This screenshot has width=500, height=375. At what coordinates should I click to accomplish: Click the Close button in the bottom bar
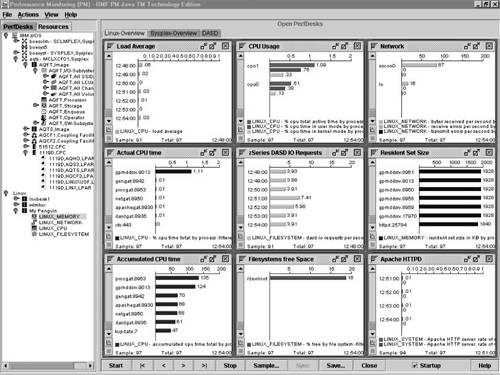[x=369, y=366]
